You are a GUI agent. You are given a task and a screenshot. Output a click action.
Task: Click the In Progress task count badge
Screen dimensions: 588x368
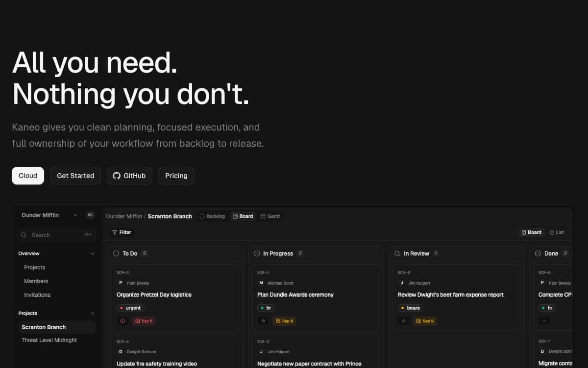pyautogui.click(x=300, y=254)
